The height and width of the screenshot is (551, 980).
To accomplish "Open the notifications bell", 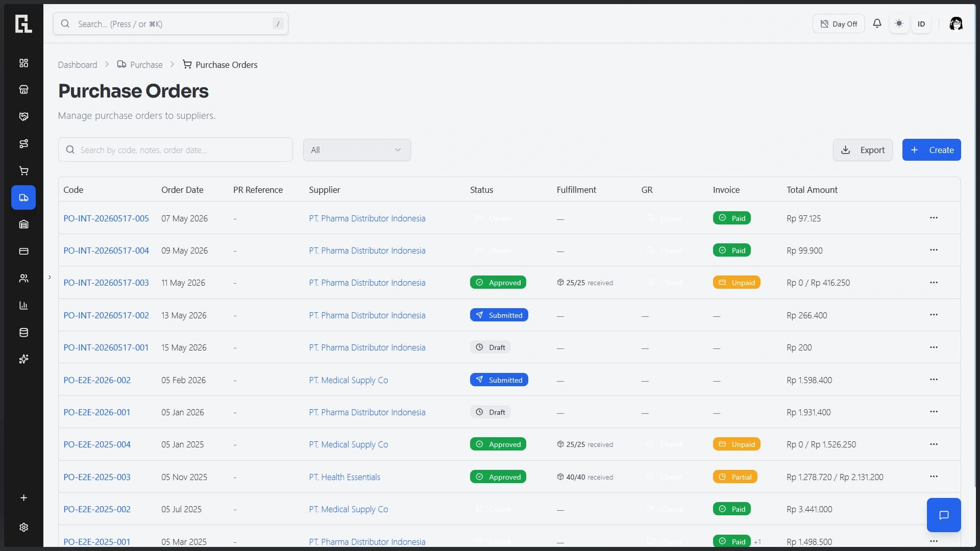I will point(877,23).
